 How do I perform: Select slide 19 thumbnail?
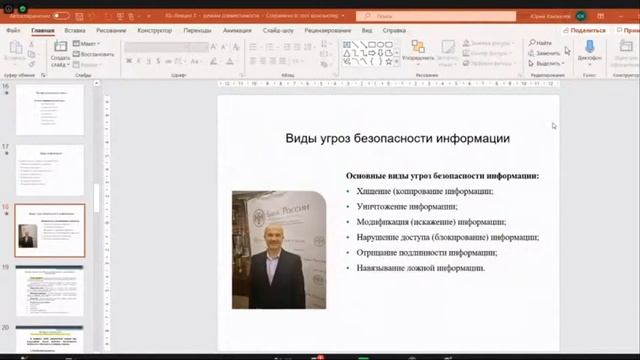50,291
